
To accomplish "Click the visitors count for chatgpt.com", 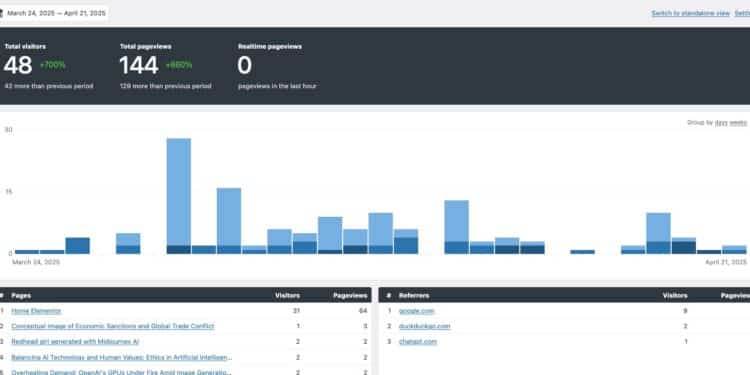I will click(x=686, y=342).
